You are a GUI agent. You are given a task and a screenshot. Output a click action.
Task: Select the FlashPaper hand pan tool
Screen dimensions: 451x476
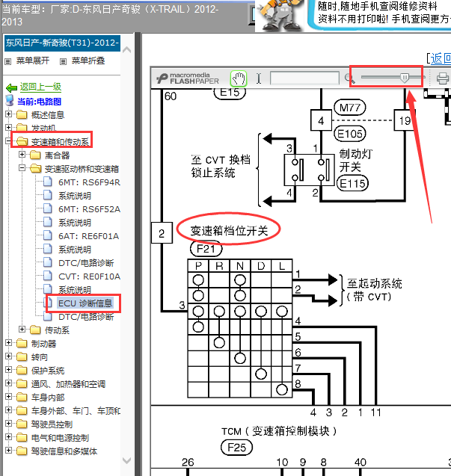pyautogui.click(x=239, y=78)
